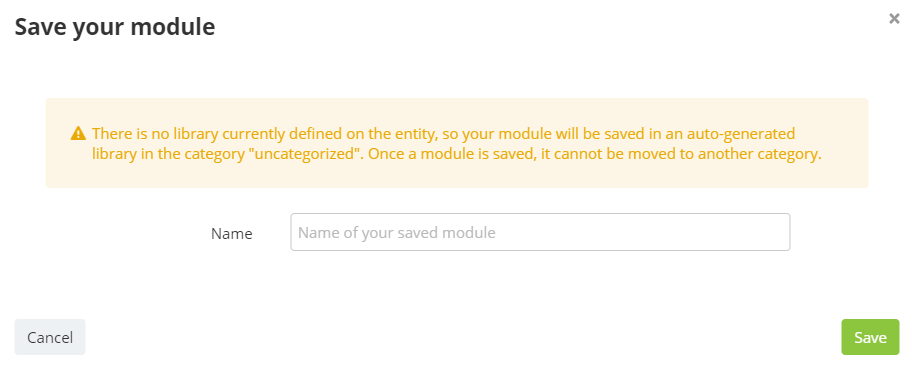This screenshot has width=921, height=369.
Task: Focus the Name input field
Action: pyautogui.click(x=540, y=232)
